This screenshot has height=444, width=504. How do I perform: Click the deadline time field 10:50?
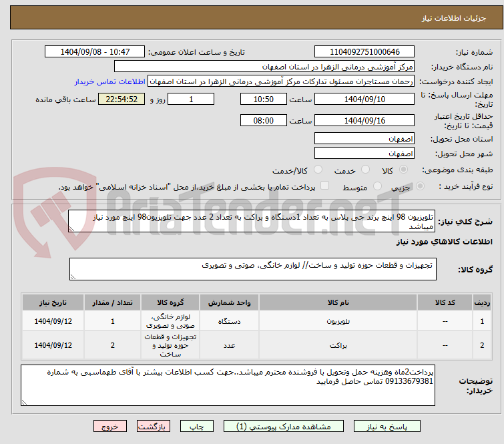click(264, 99)
